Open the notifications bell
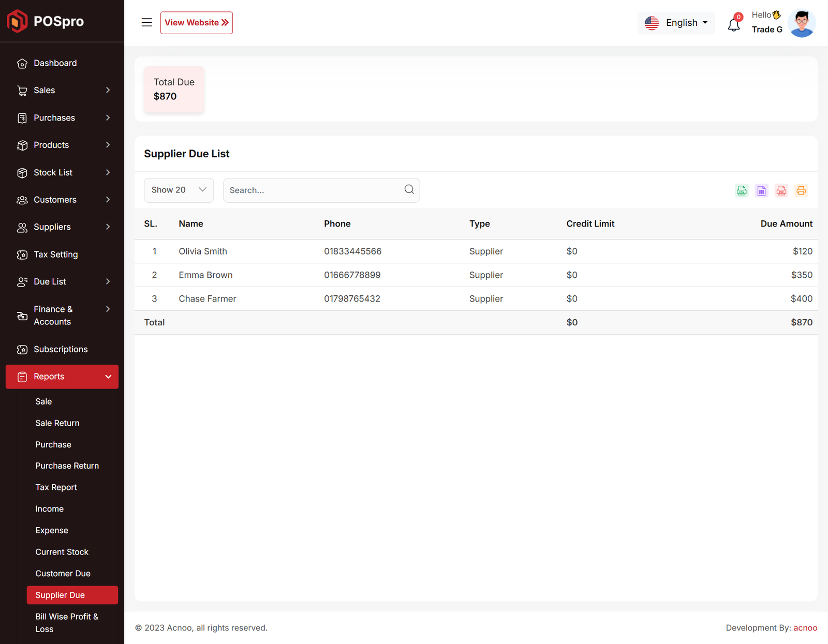 (x=733, y=24)
